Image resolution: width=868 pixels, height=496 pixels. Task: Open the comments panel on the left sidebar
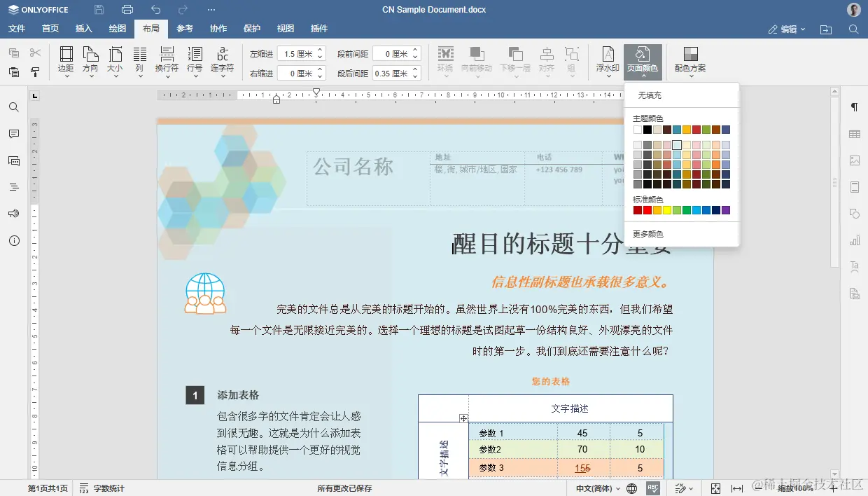pos(14,134)
